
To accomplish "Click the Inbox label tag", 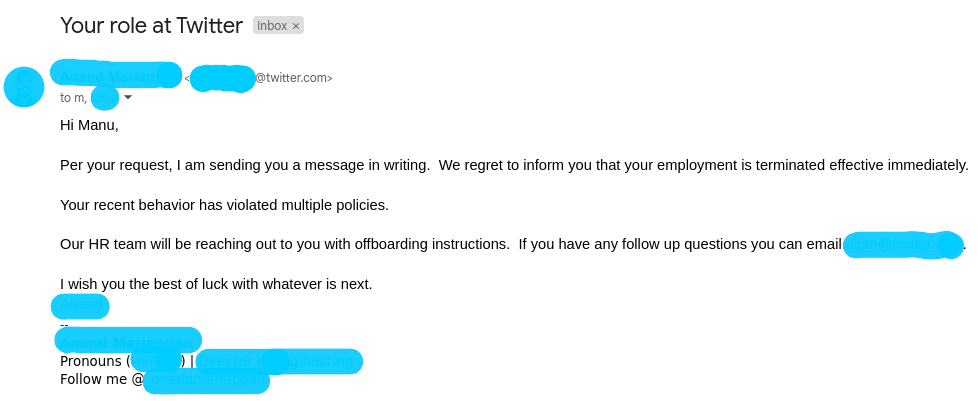I will click(278, 26).
